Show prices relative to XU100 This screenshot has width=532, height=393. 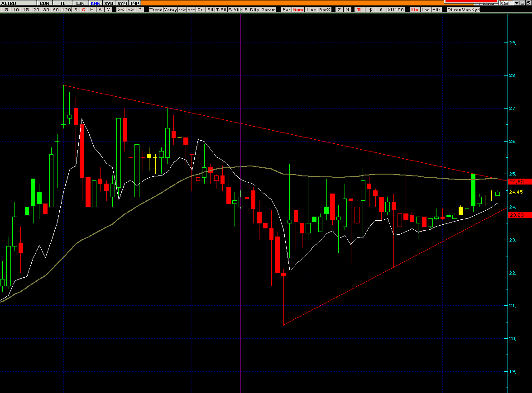396,9
